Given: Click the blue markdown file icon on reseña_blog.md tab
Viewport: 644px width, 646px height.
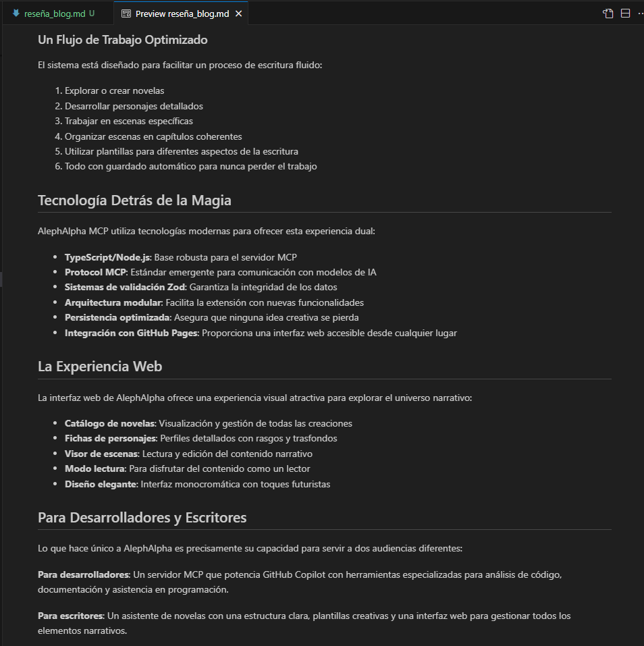Looking at the screenshot, I should [16, 14].
